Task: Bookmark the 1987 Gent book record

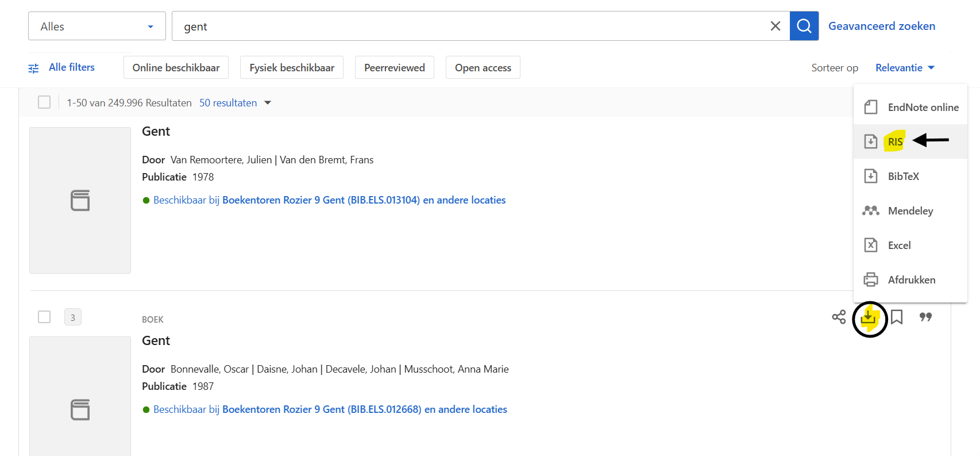Action: coord(897,317)
